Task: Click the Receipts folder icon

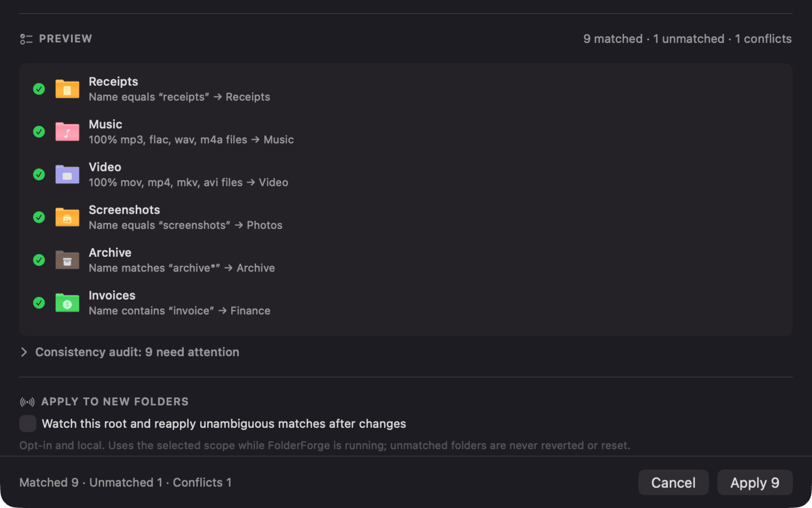Action: click(x=67, y=89)
